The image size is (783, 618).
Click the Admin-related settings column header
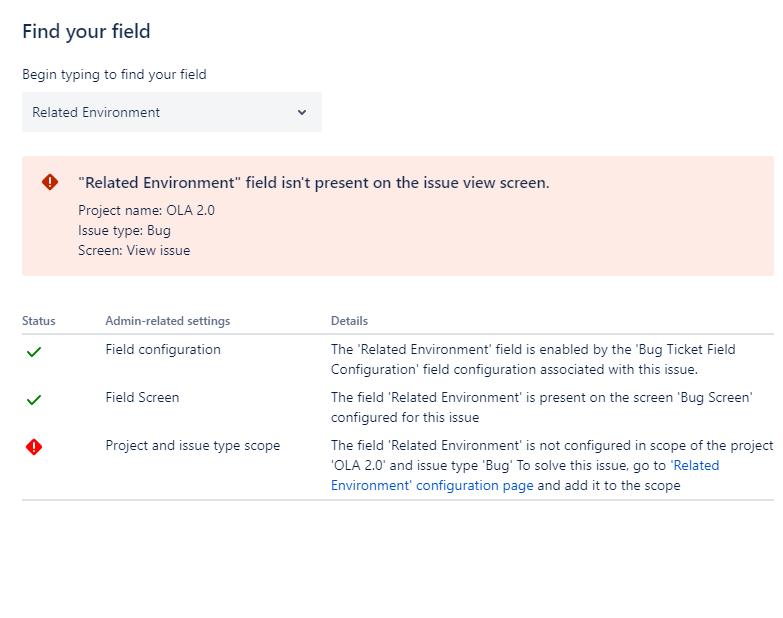[x=168, y=321]
